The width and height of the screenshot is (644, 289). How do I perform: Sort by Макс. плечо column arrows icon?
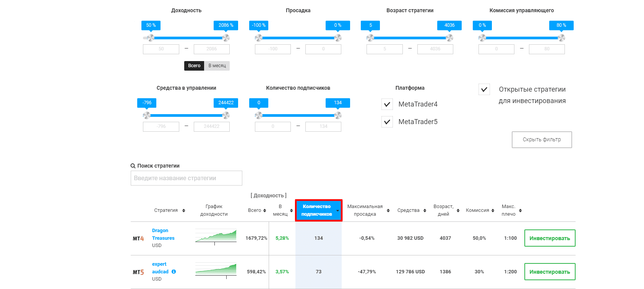tap(520, 210)
